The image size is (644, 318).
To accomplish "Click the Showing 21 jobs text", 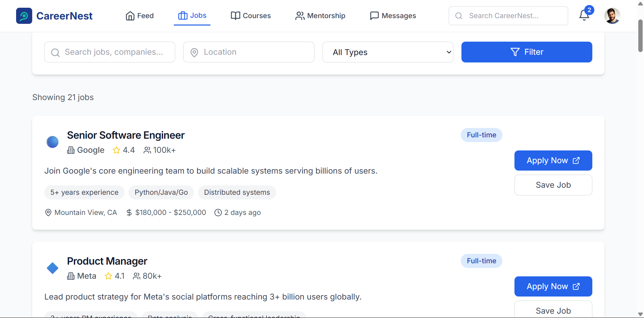I will (63, 97).
